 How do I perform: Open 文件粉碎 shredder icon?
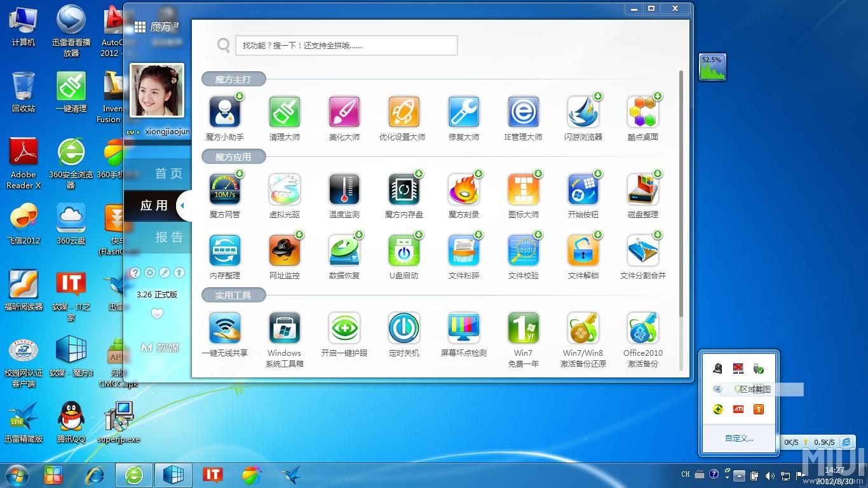click(x=464, y=250)
